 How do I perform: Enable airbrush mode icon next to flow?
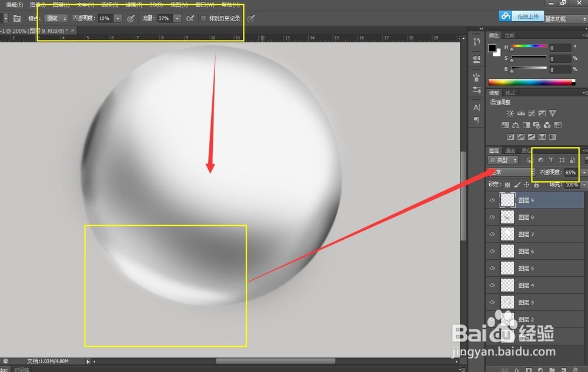(x=190, y=18)
